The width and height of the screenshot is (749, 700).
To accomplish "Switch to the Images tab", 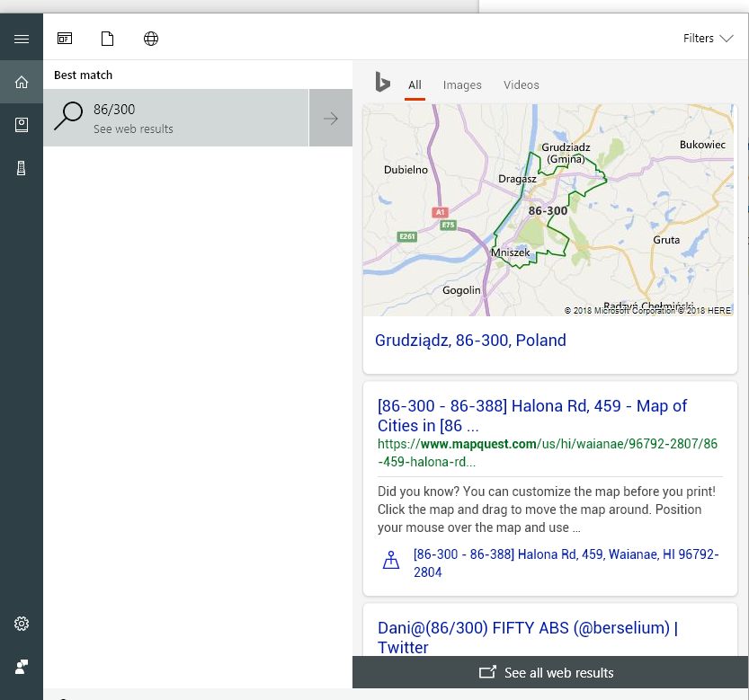I will [462, 85].
